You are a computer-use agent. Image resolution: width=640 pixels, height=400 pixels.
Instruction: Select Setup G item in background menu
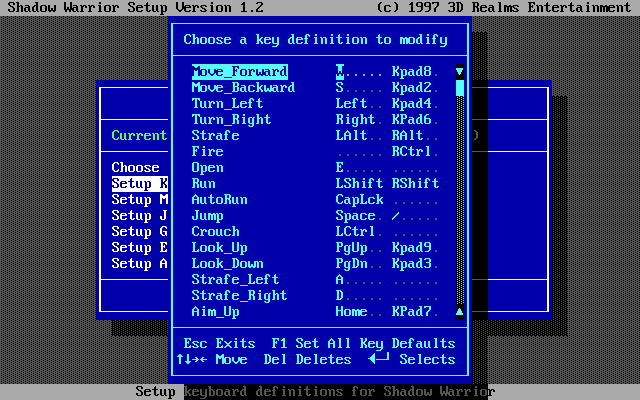(x=140, y=231)
